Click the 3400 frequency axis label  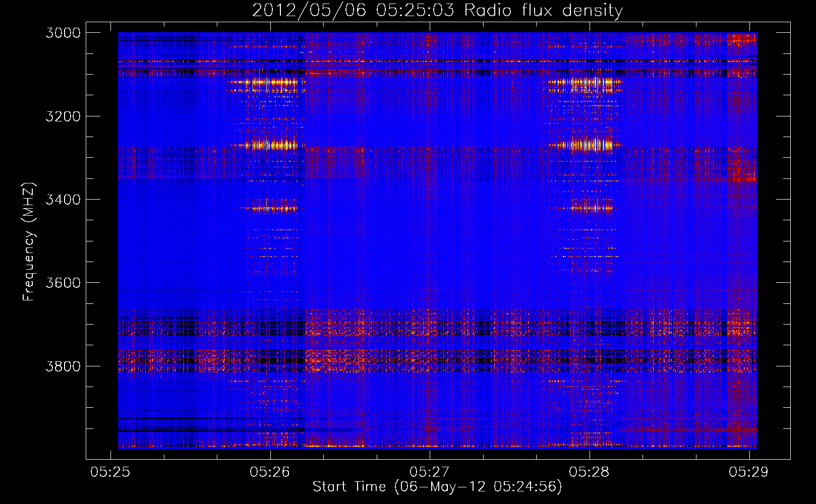(63, 200)
